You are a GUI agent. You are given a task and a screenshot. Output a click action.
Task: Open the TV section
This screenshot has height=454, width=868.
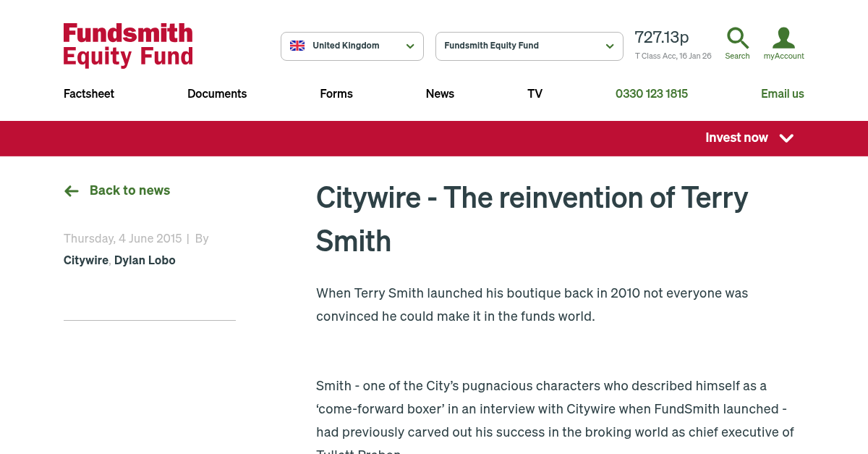point(535,94)
